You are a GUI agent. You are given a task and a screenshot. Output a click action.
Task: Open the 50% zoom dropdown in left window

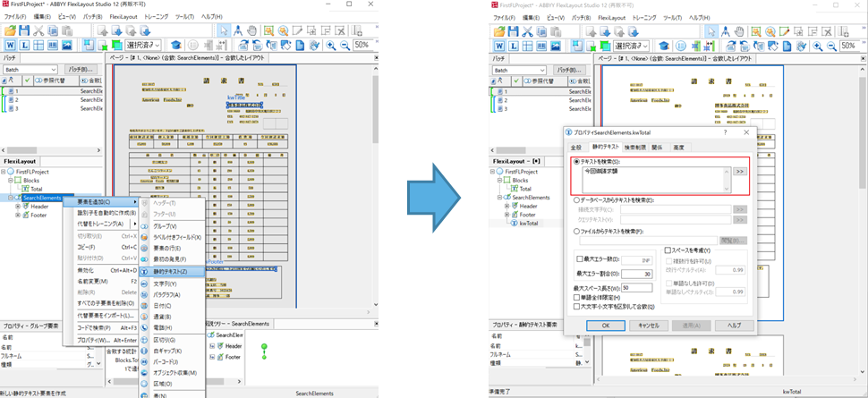click(363, 46)
